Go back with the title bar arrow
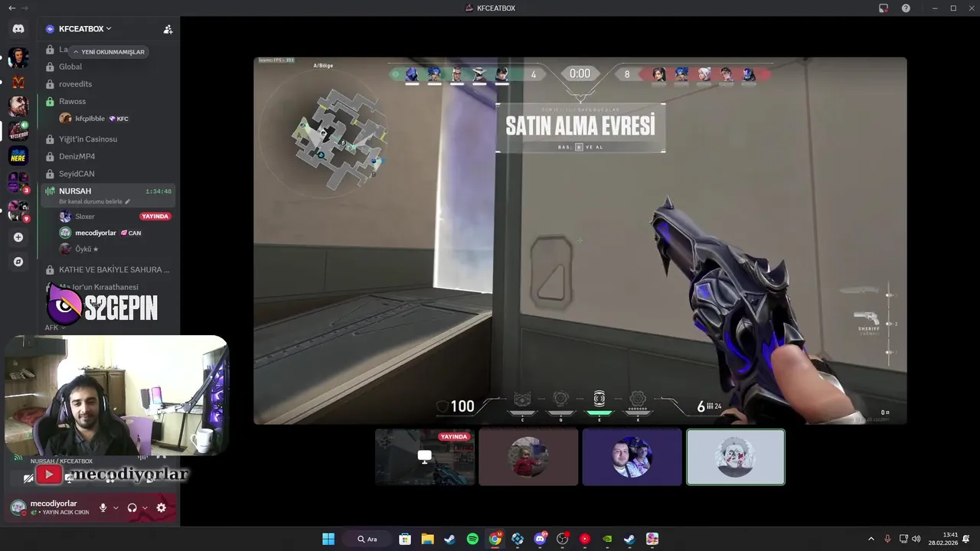The height and width of the screenshot is (551, 980). coord(11,8)
